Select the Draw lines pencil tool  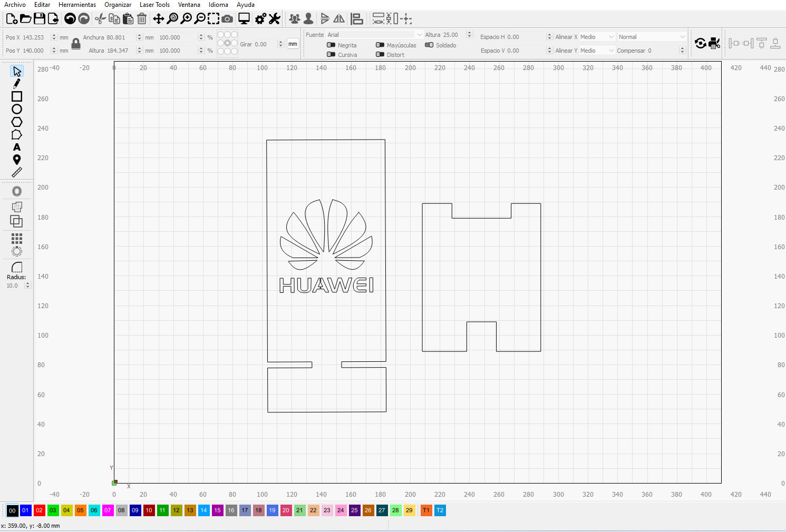pyautogui.click(x=17, y=84)
